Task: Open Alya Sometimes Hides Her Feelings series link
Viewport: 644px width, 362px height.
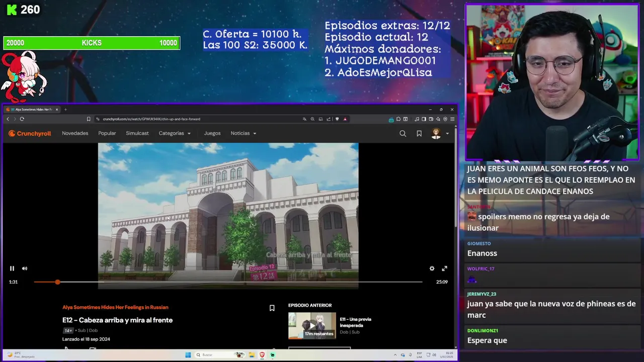Action: point(115,307)
